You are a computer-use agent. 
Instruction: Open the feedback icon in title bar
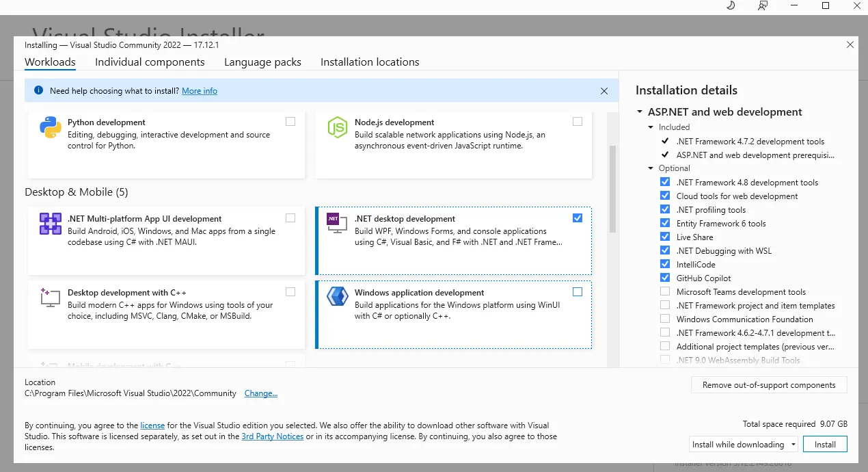coord(763,5)
